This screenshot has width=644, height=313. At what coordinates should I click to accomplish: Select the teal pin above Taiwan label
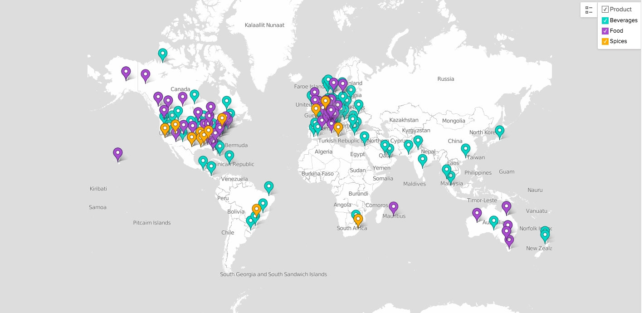click(466, 150)
